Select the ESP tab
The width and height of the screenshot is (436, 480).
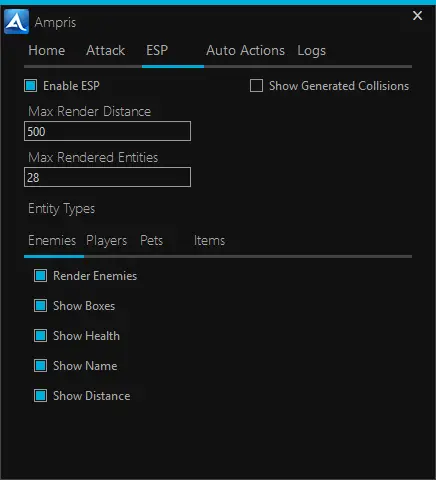coord(157,51)
